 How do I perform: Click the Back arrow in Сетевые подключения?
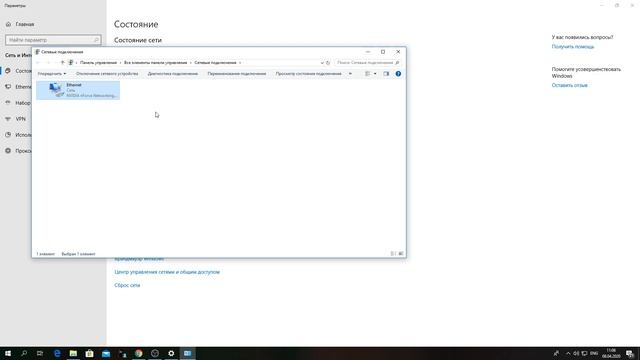tap(38, 63)
